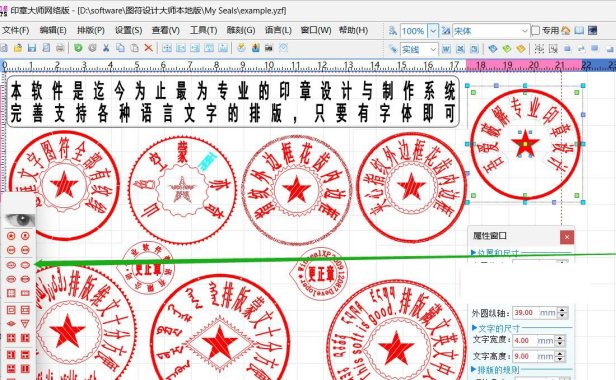Viewport: 616px width, 380px height.
Task: Click the blue tag icon
Action: click(493, 49)
